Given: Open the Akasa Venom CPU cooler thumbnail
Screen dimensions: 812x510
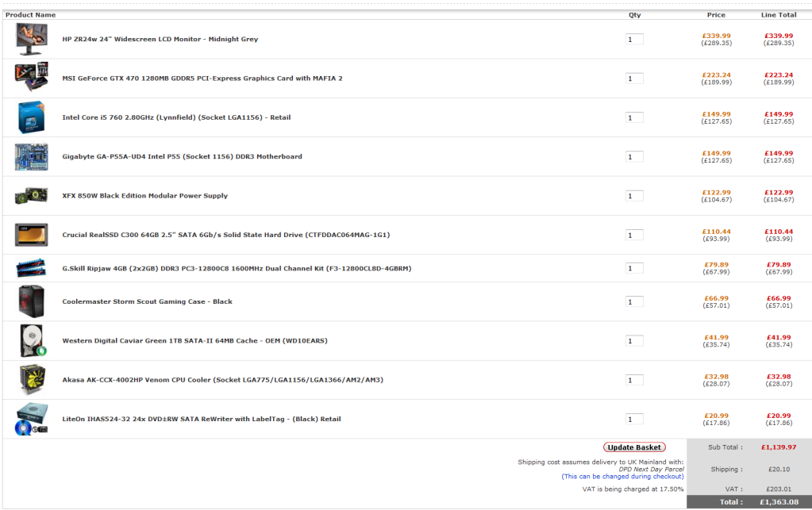Looking at the screenshot, I should [x=32, y=380].
